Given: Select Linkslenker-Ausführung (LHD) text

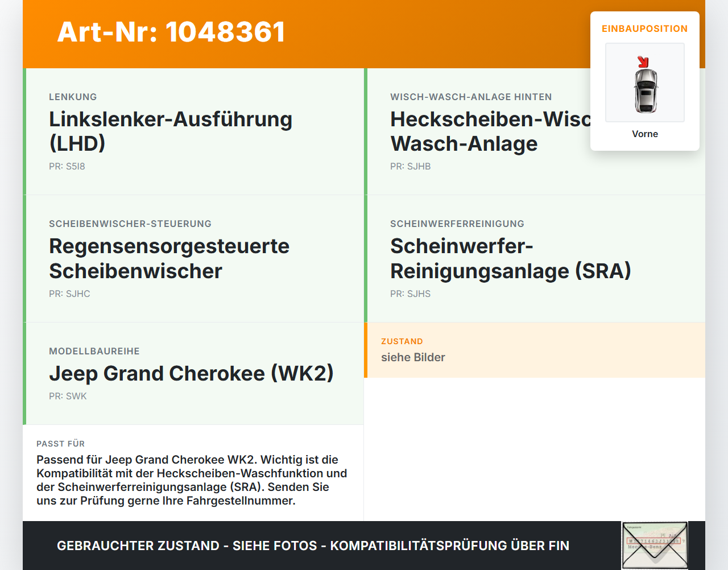Looking at the screenshot, I should [x=171, y=131].
